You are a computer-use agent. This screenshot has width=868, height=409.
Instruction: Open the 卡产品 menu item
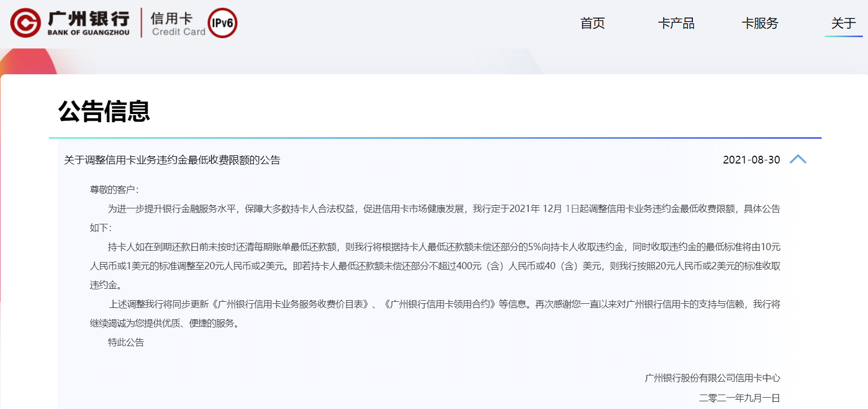tap(676, 23)
